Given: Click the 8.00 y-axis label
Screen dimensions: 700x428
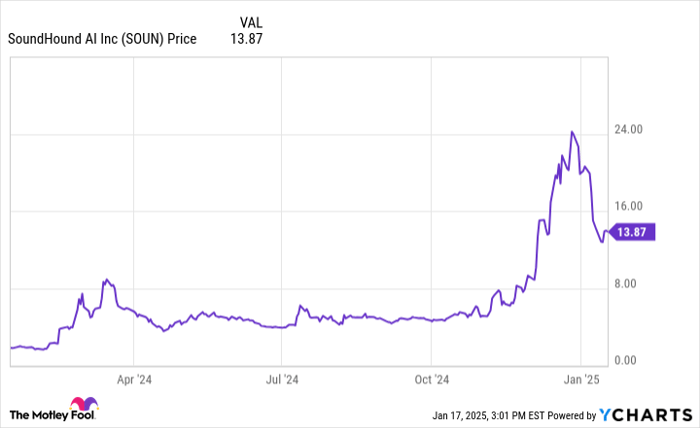Looking at the screenshot, I should (x=626, y=284).
